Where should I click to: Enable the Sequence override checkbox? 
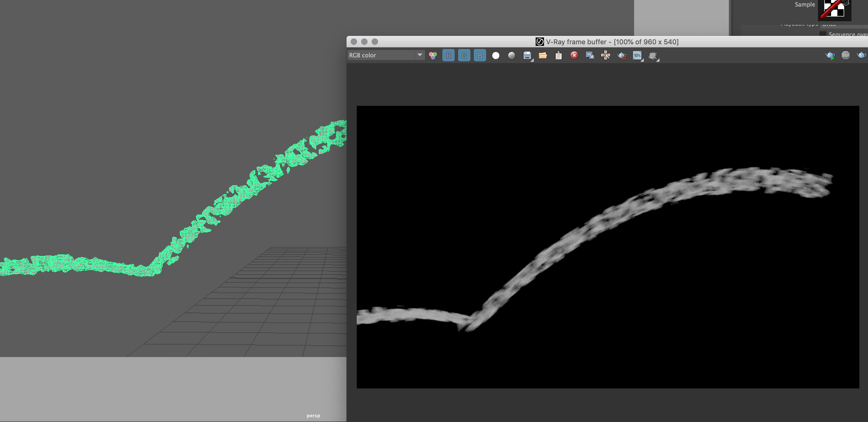[x=823, y=34]
